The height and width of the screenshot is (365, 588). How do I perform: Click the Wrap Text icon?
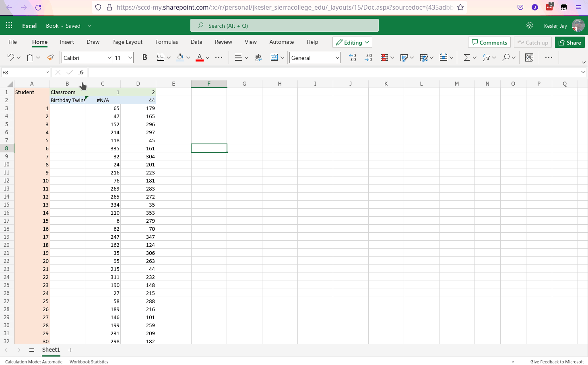258,57
